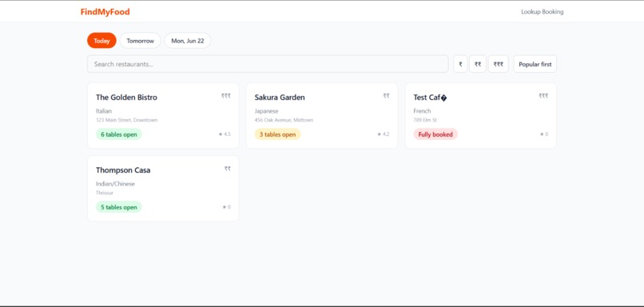Screen dimensions: 644x307
Task: Click Thompson Casa's rupee price indicator
Action: (228, 169)
